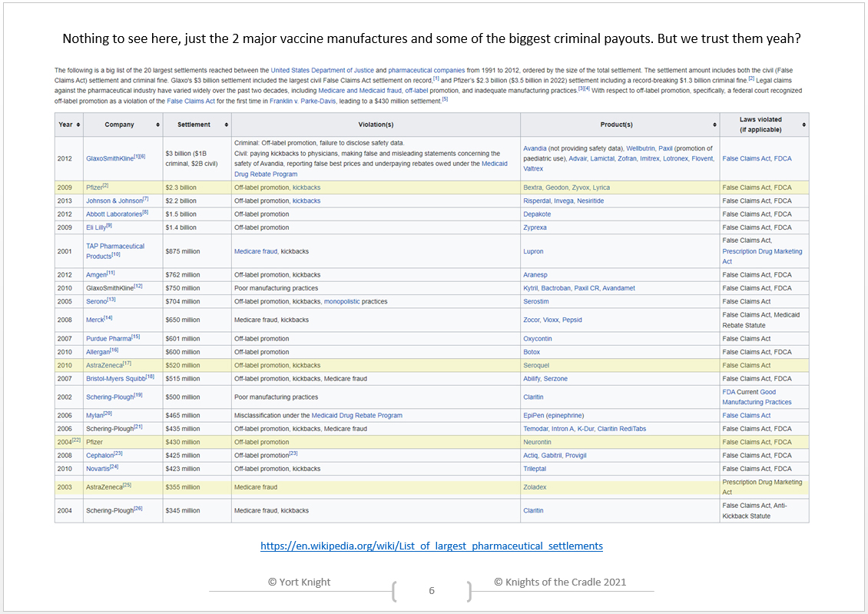Follow the United States Department of Justice link
Image resolution: width=868 pixels, height=614 pixels.
(x=322, y=70)
